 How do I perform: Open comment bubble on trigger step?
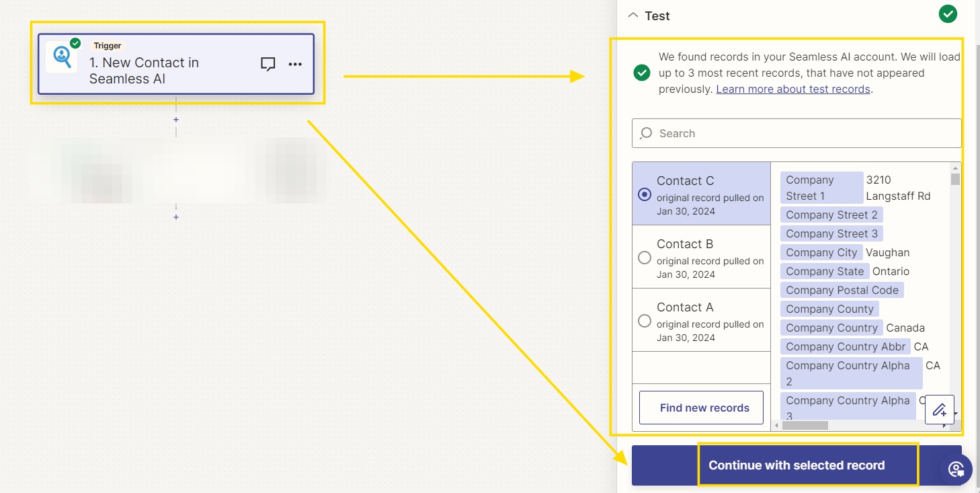tap(268, 65)
